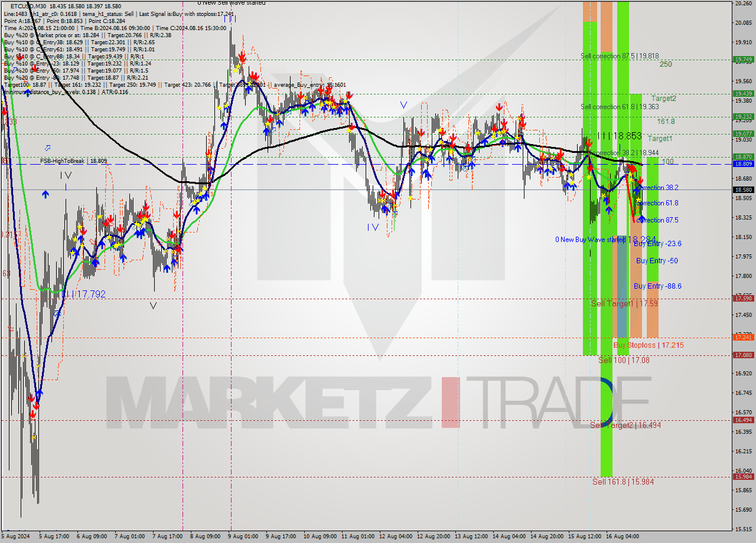Screen dimensions: 756x543
Task: Click the '11 Aug 01:00' time label
Action: (357, 537)
